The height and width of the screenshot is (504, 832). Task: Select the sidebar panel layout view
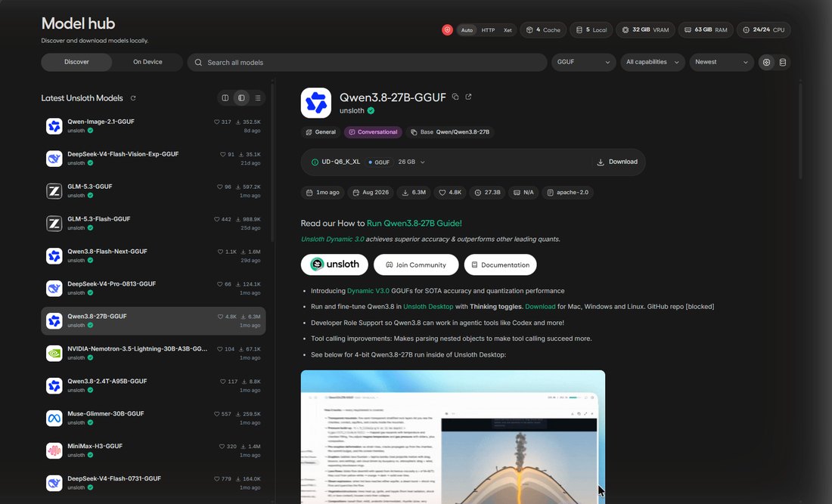click(x=241, y=98)
